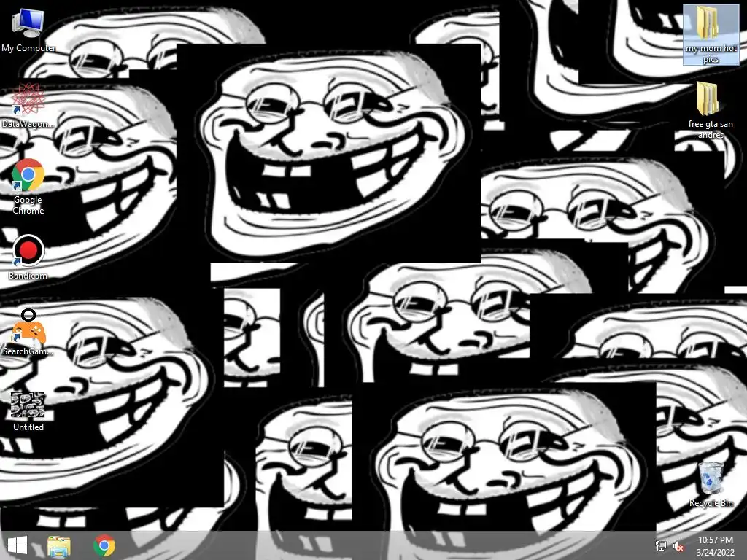Open Chrome from the taskbar
This screenshot has height=560, width=747.
tap(104, 545)
